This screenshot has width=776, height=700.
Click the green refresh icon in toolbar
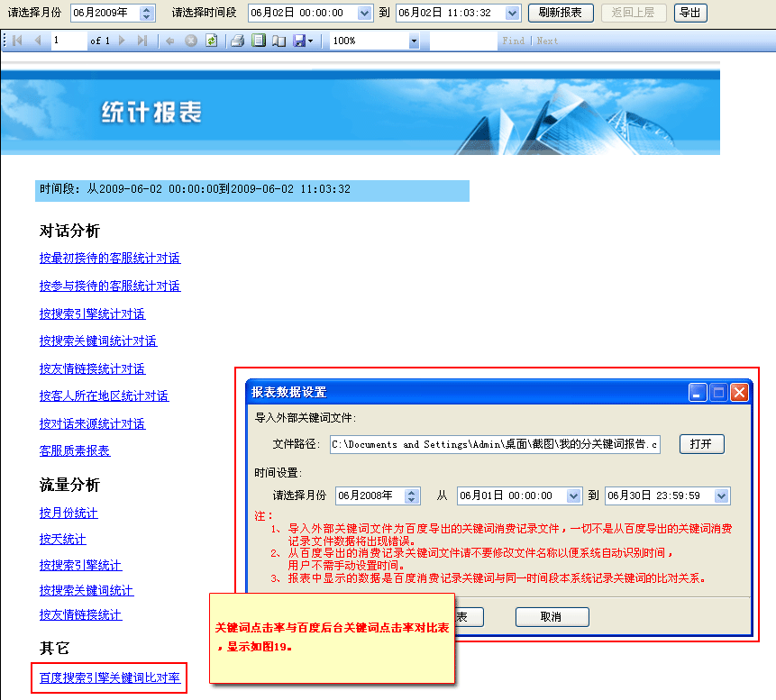[211, 41]
